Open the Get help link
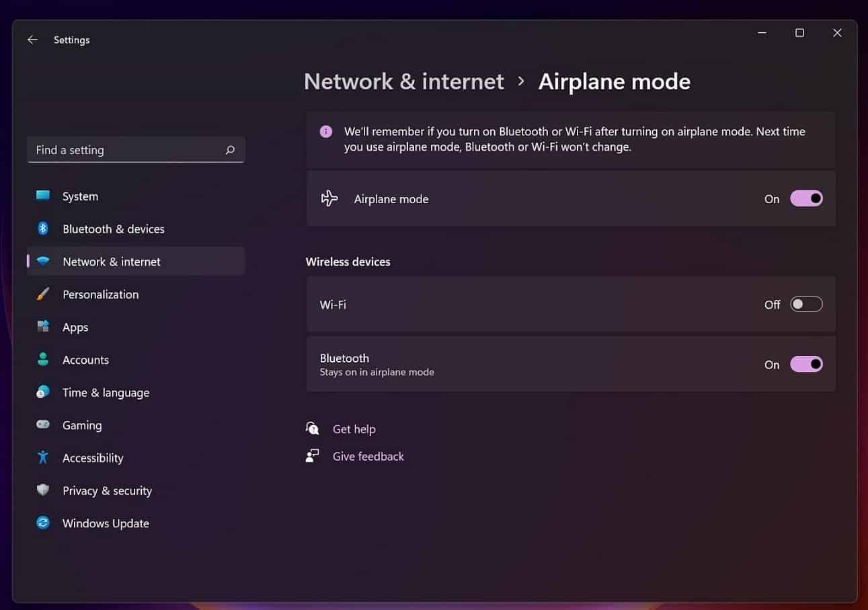 354,429
